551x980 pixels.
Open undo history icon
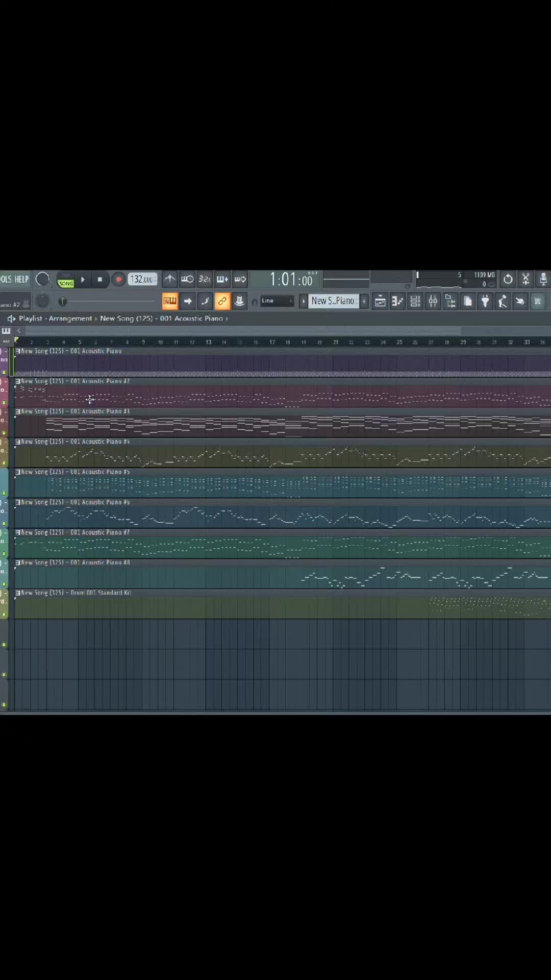coord(508,279)
